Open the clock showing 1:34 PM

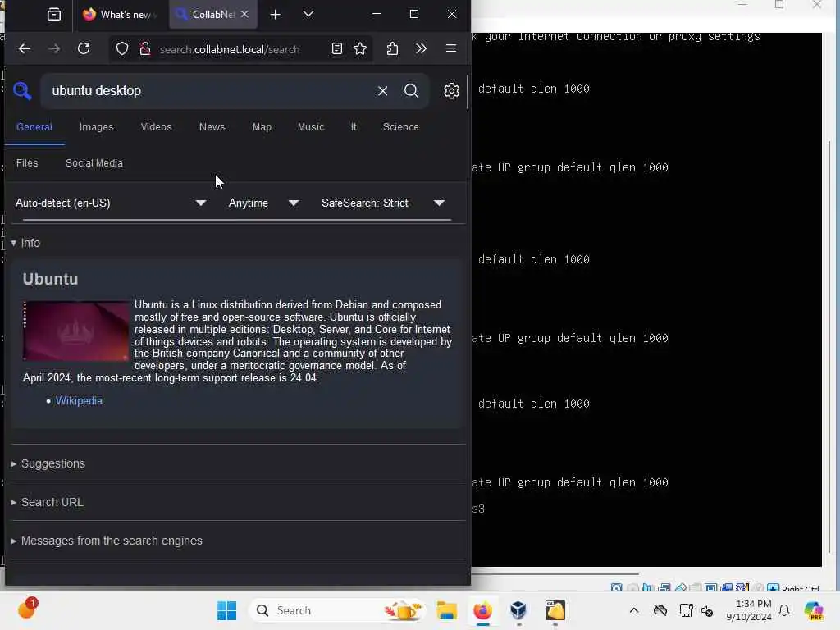click(x=749, y=610)
